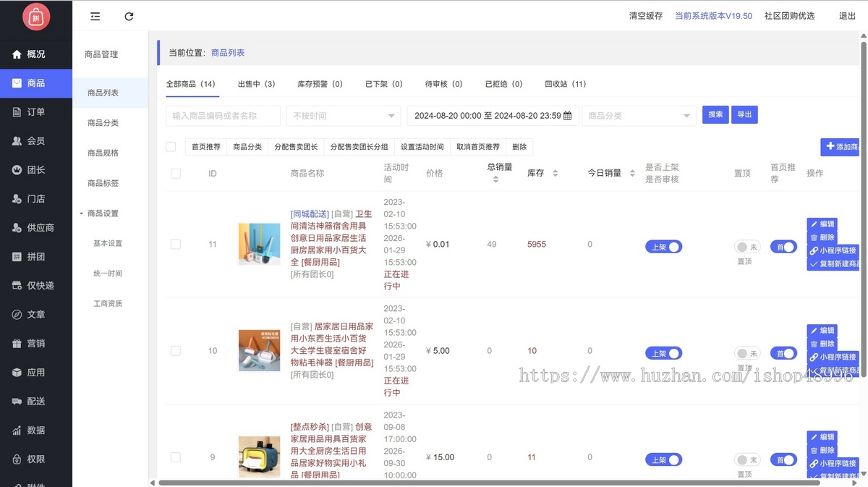Click the product code or name input

point(223,116)
